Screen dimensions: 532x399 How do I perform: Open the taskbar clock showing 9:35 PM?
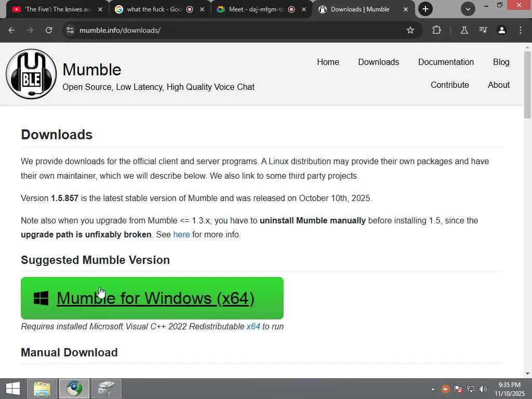(510, 389)
